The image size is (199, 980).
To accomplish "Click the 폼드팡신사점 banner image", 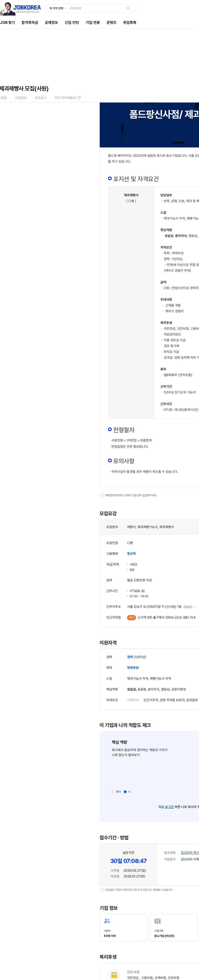I will (149, 125).
